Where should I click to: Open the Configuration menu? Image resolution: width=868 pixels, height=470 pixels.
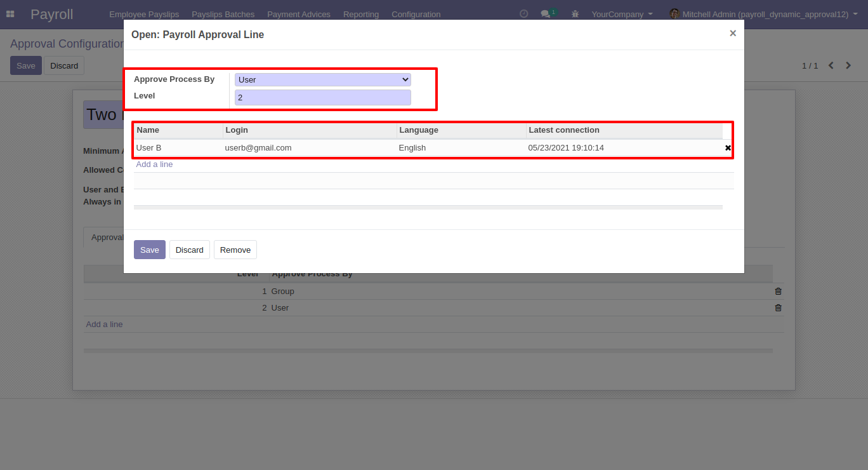(x=416, y=14)
